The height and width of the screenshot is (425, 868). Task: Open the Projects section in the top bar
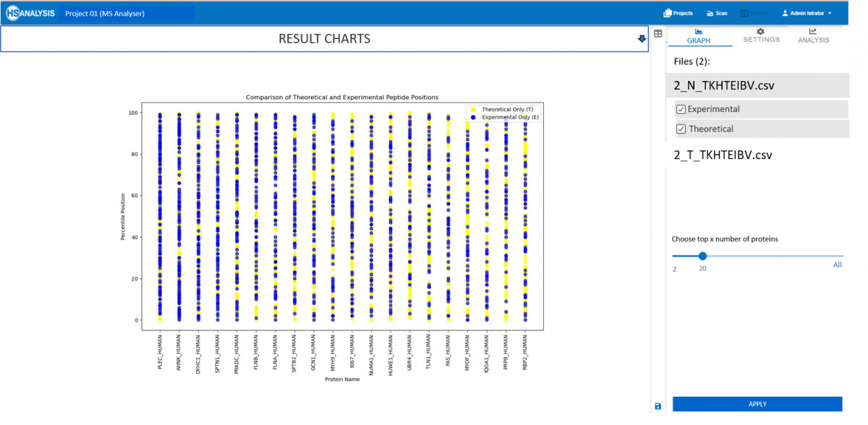[678, 12]
